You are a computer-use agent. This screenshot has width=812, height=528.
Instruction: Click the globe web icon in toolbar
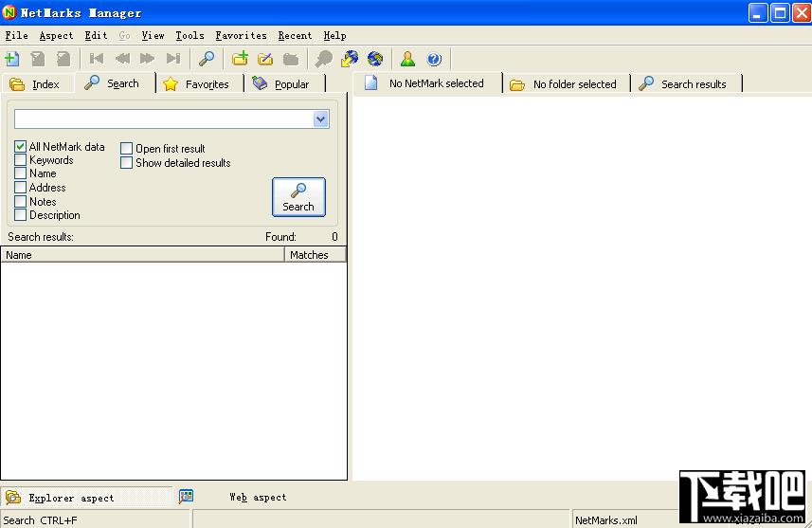coord(375,59)
